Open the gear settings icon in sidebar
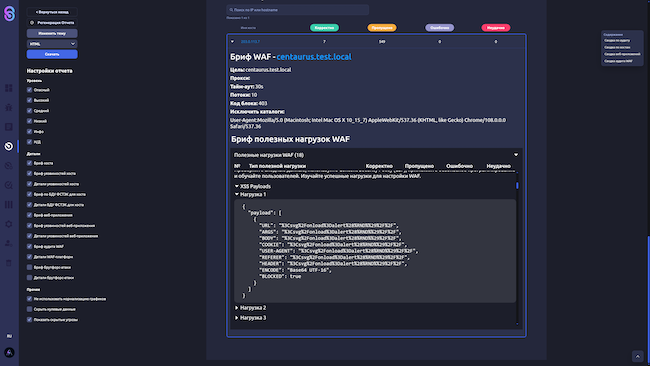This screenshot has width=650, height=366. pyautogui.click(x=9, y=224)
